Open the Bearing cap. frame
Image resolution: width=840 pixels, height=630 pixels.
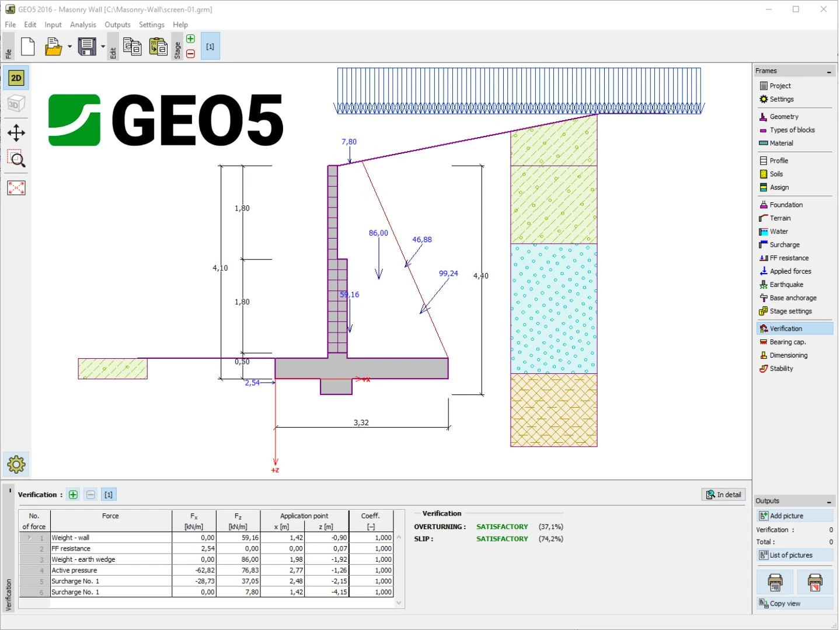(x=787, y=342)
